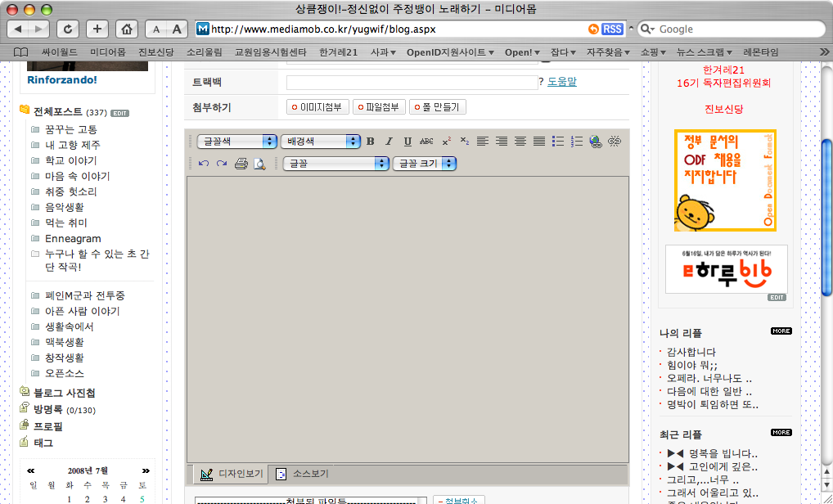
Task: Click MORE next to 최근 리플
Action: (x=781, y=432)
